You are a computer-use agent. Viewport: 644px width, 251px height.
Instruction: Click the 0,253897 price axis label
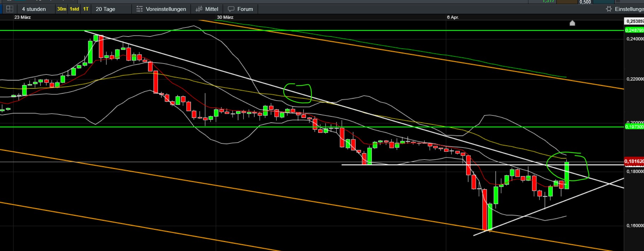635,22
